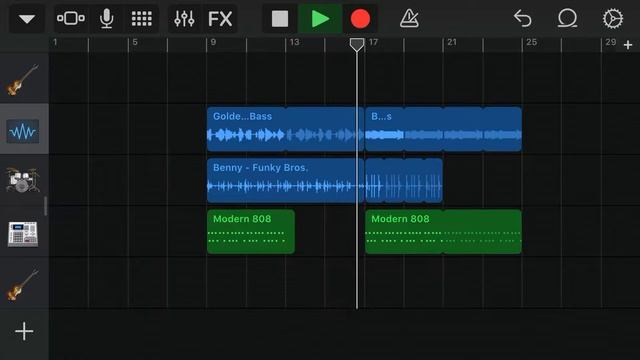The width and height of the screenshot is (640, 360).
Task: Select the drum kit track header
Action: [24, 180]
